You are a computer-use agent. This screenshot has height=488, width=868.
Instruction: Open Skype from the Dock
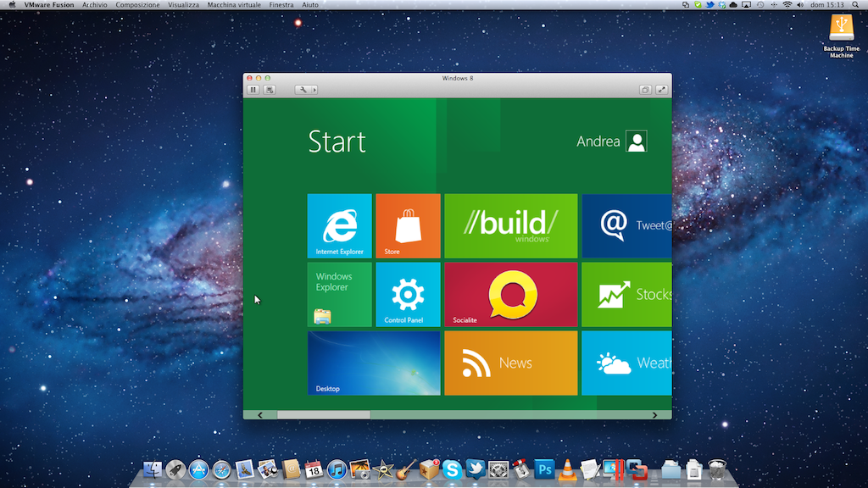[452, 469]
